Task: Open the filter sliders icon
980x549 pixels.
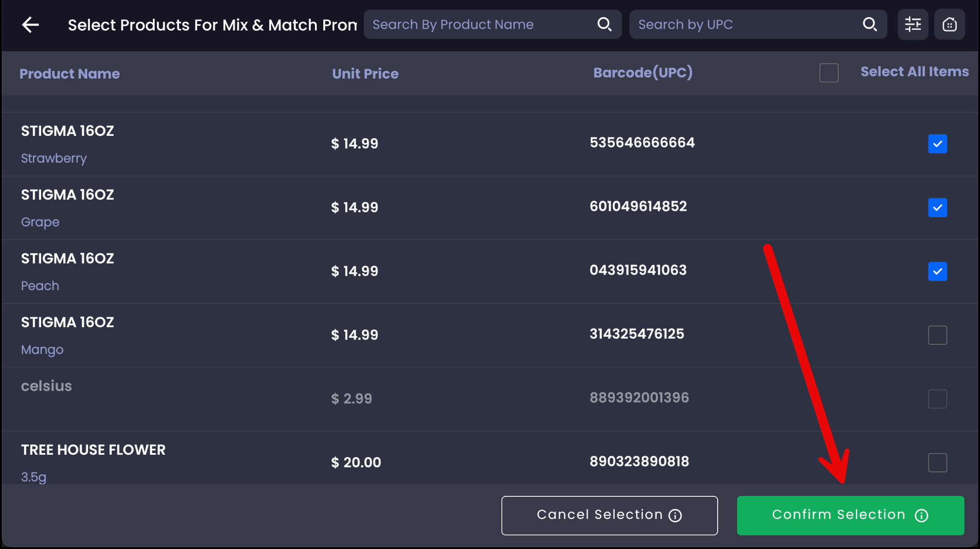Action: 913,24
